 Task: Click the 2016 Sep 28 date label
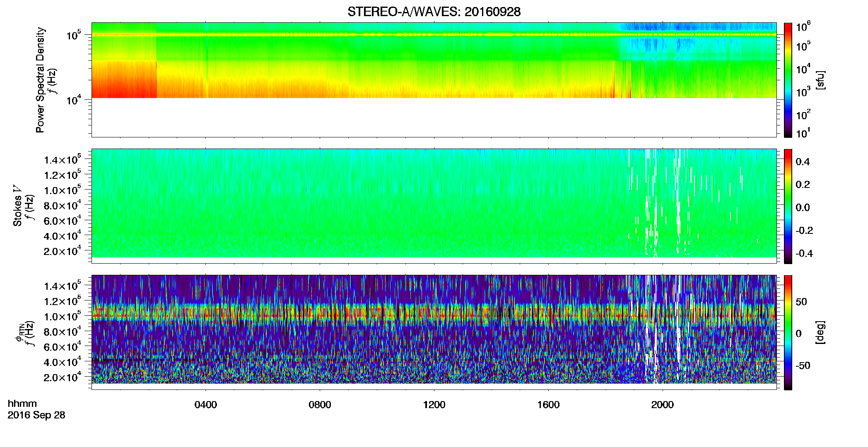tap(36, 415)
